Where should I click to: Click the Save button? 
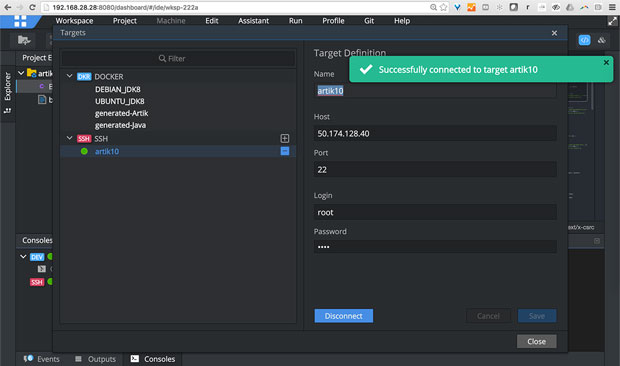pyautogui.click(x=537, y=316)
